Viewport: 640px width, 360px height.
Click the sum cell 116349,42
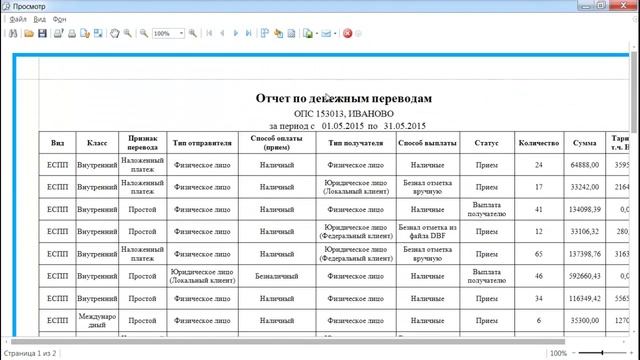[584, 298]
